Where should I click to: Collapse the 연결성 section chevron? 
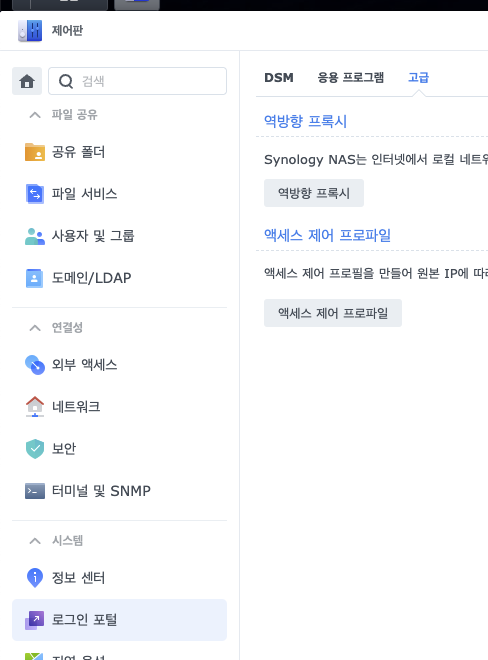pos(35,327)
